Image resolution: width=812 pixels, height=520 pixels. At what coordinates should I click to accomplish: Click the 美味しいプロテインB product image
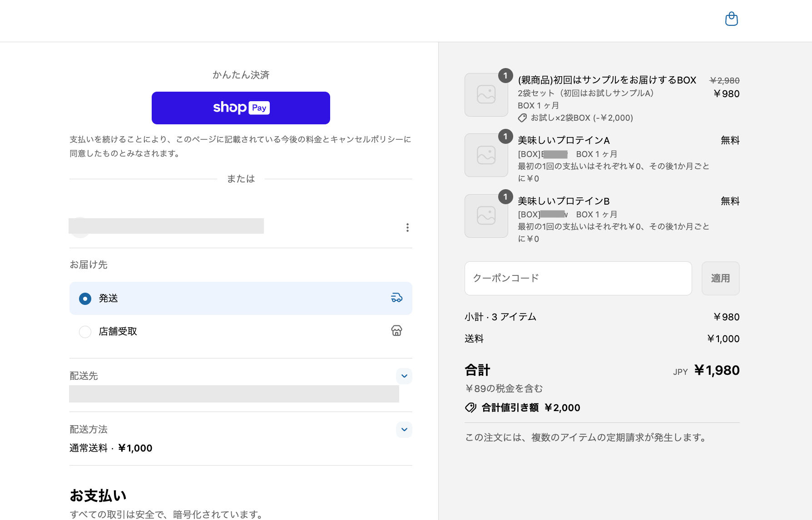point(486,216)
